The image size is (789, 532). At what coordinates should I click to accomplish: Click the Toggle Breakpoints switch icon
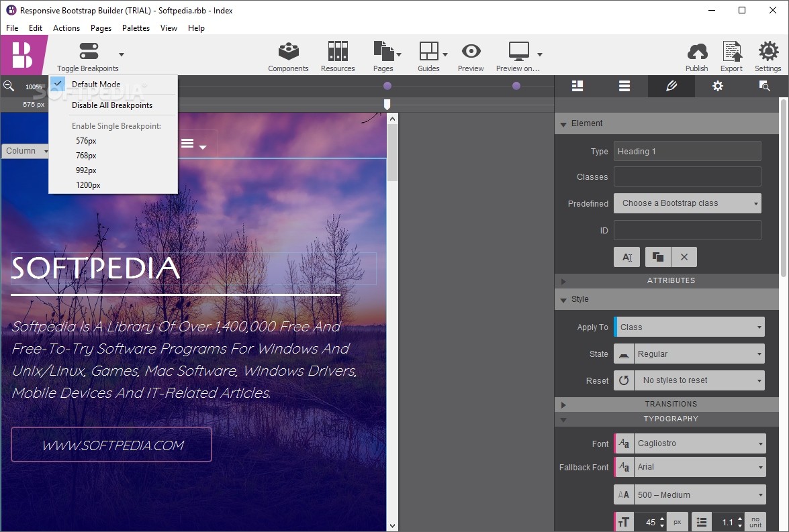click(89, 51)
